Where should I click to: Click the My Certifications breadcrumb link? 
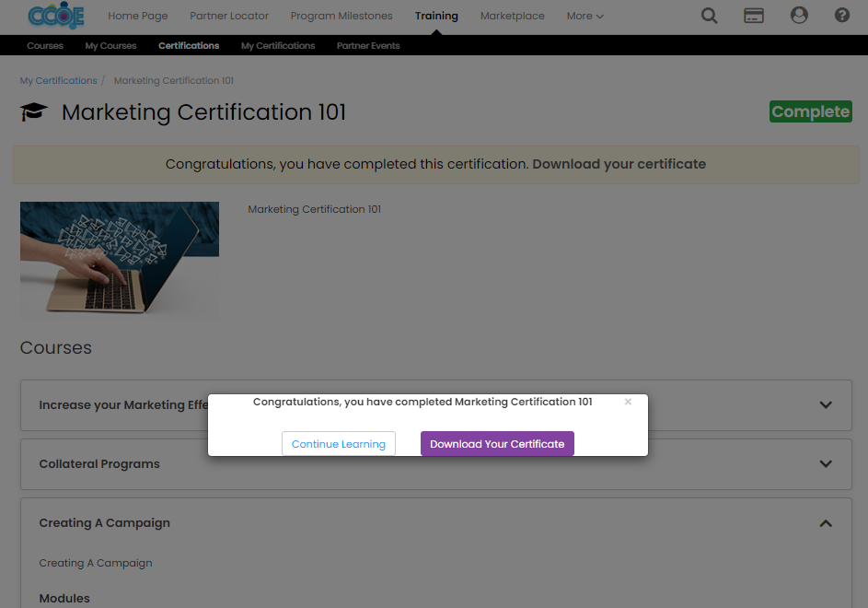(x=59, y=81)
